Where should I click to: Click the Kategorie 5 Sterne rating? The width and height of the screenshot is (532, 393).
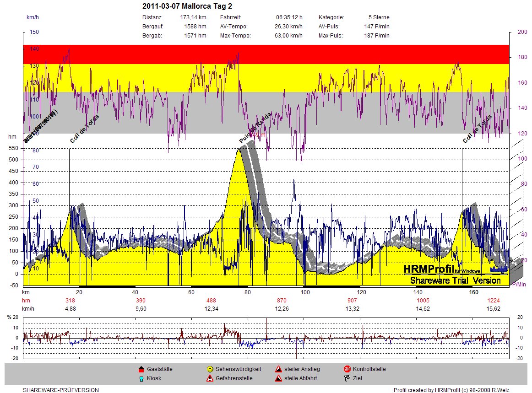click(x=379, y=17)
